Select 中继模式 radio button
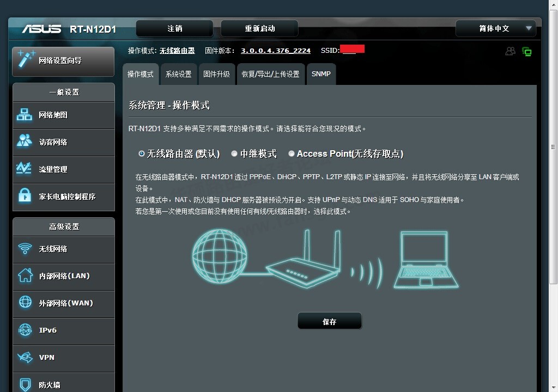The image size is (558, 392). [x=234, y=154]
